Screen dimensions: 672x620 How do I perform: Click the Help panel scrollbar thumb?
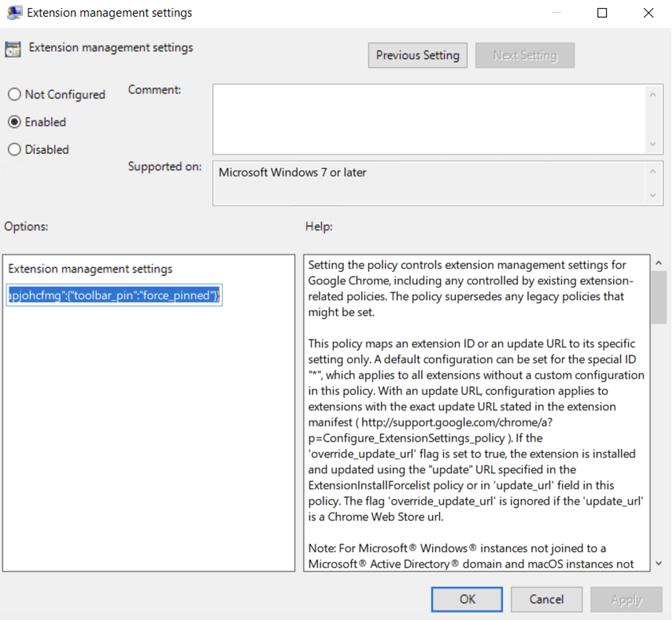(x=659, y=296)
